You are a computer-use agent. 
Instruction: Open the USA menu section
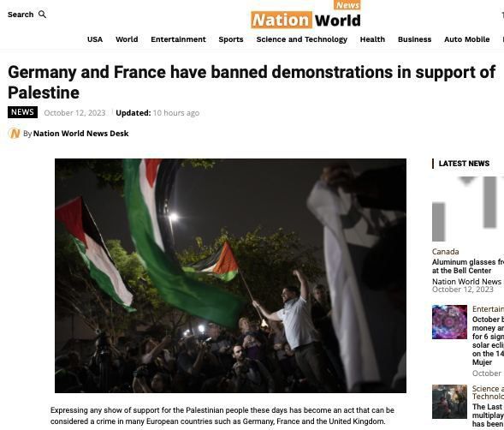tap(95, 39)
